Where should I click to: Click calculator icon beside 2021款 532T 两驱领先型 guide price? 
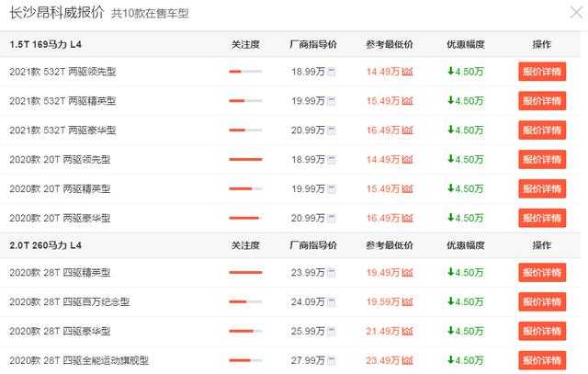click(x=332, y=72)
